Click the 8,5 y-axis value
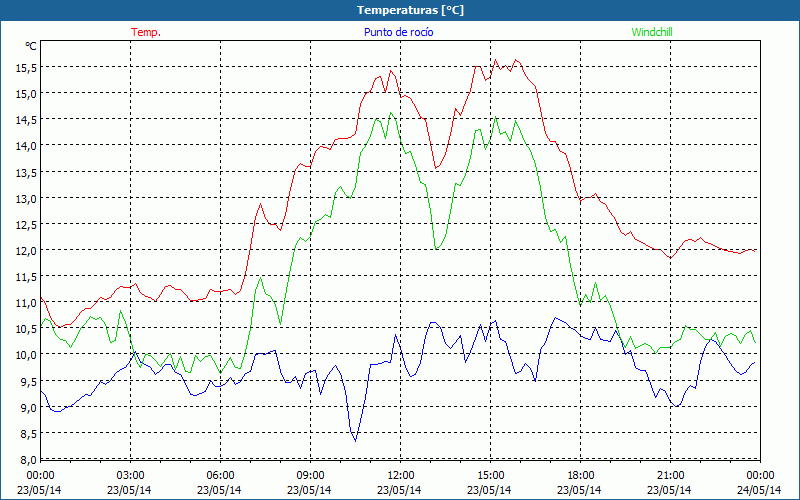 pyautogui.click(x=29, y=433)
